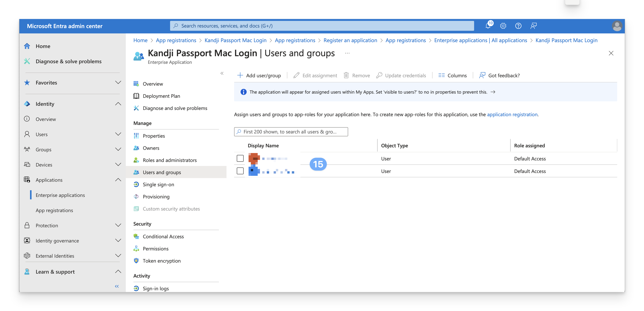This screenshot has width=644, height=311.
Task: Click the ellipsis beside the page title
Action: 347,53
